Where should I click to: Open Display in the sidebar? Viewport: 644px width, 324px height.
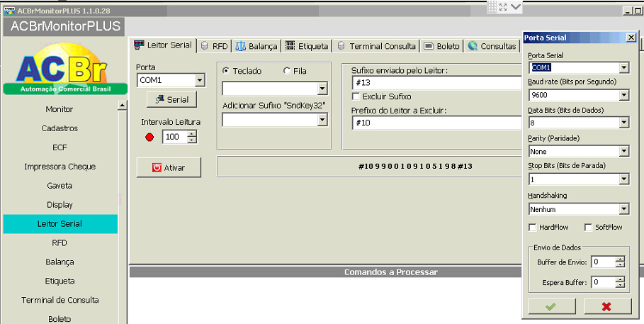60,205
